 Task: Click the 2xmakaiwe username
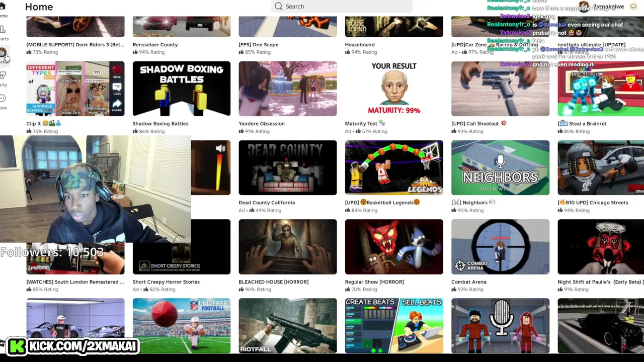(x=608, y=7)
